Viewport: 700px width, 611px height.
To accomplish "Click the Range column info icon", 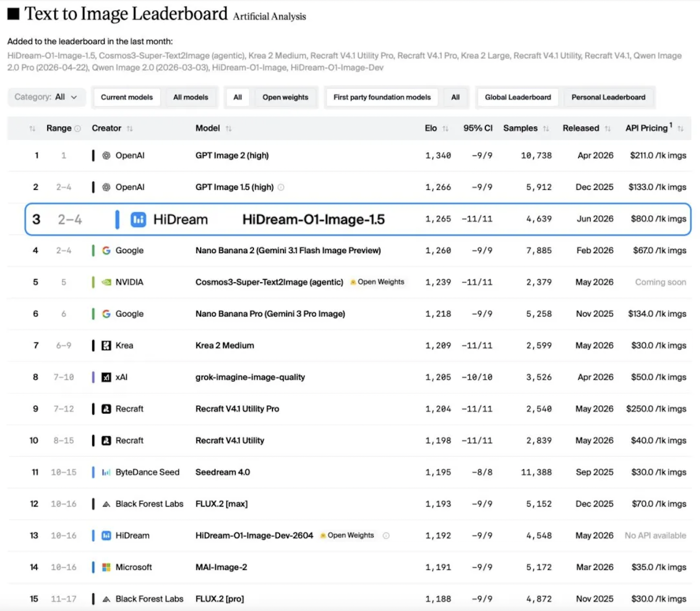I will coord(78,128).
